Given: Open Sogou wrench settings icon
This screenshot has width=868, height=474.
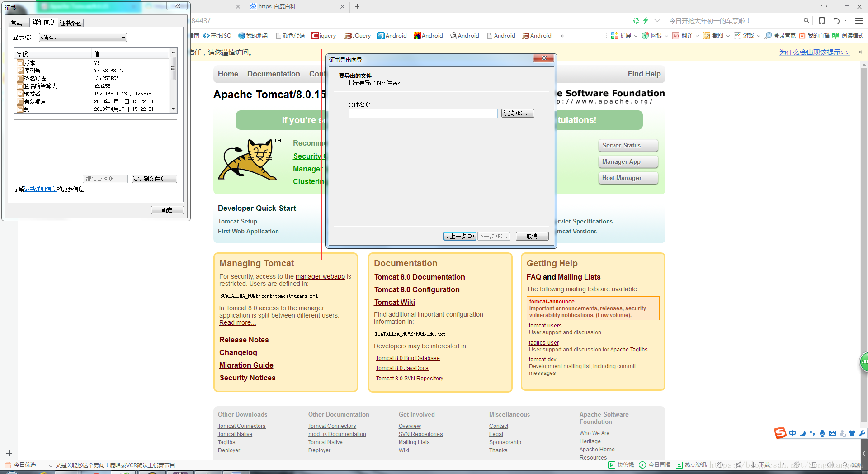Looking at the screenshot, I should point(862,433).
